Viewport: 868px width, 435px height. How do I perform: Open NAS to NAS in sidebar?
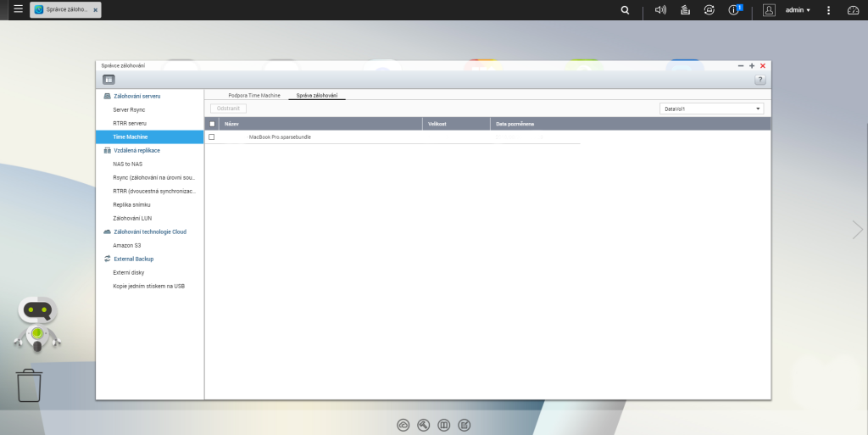(127, 164)
